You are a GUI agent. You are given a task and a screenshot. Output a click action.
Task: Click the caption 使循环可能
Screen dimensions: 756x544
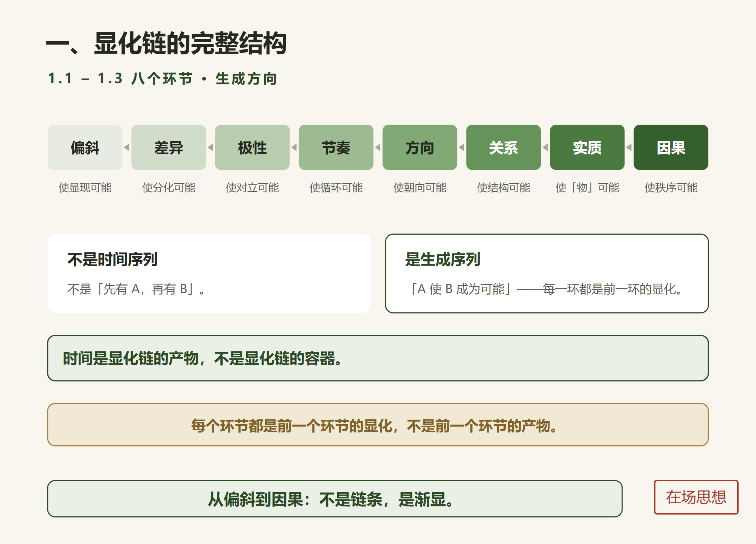pyautogui.click(x=336, y=187)
